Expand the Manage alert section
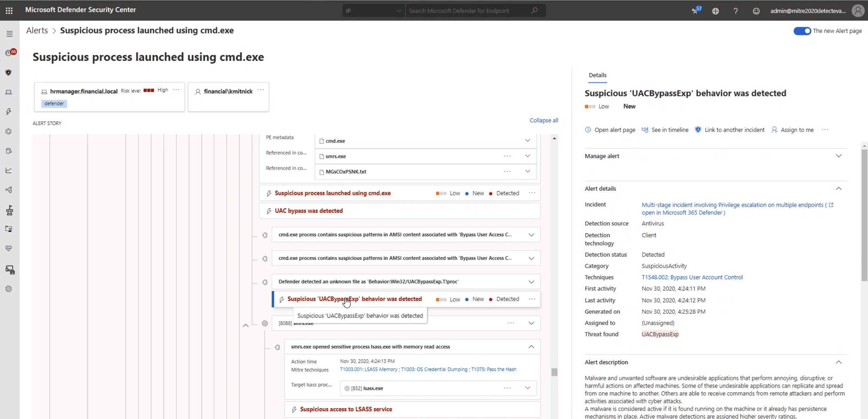 coord(839,156)
